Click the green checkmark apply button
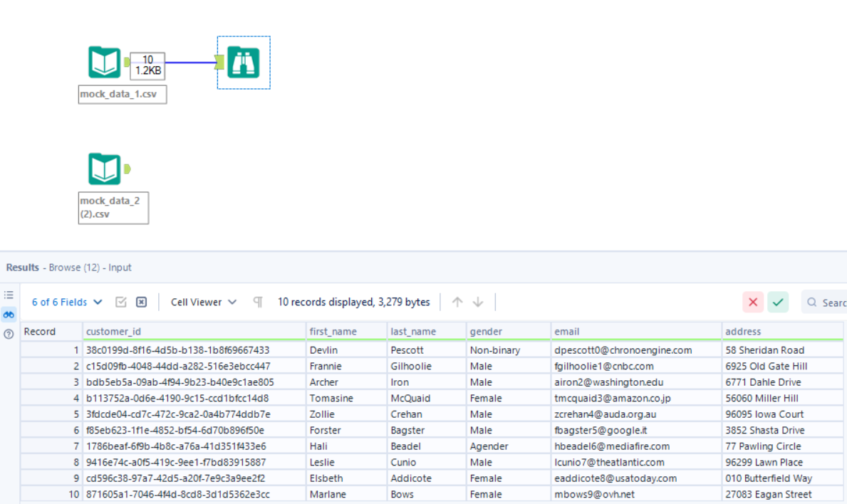This screenshot has width=847, height=504. tap(778, 303)
